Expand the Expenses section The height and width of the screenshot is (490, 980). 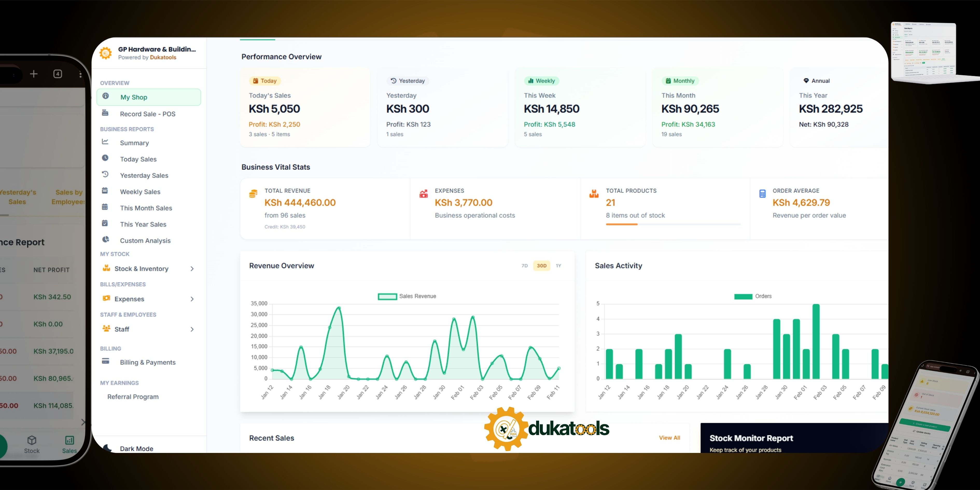point(192,299)
